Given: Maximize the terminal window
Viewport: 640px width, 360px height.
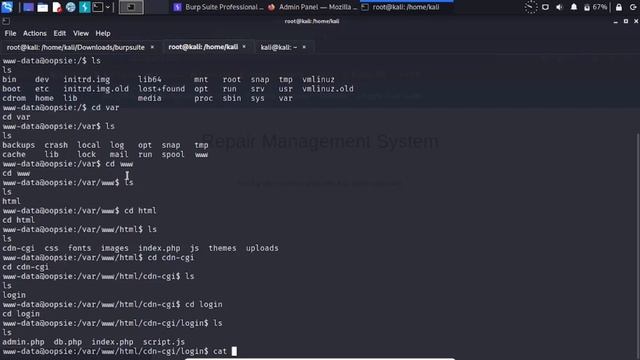Looking at the screenshot, I should pyautogui.click(x=626, y=21).
